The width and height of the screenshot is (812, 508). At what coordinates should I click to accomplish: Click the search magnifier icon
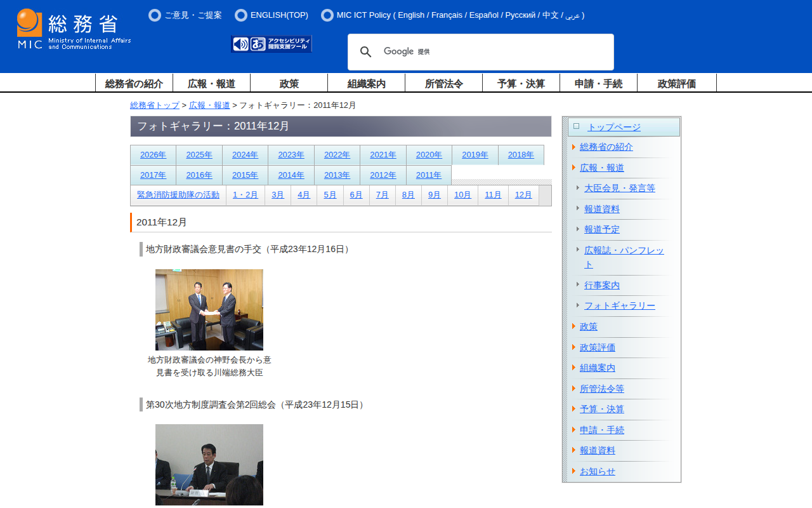tap(365, 52)
